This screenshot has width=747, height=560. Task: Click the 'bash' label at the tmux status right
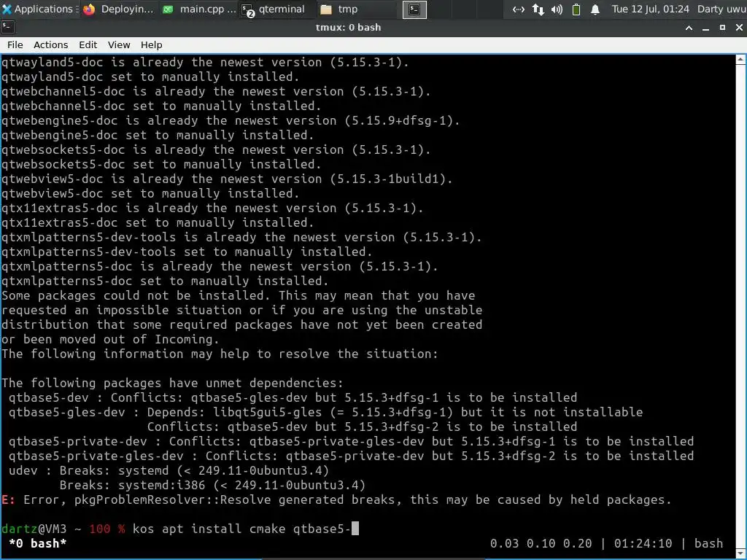click(708, 543)
